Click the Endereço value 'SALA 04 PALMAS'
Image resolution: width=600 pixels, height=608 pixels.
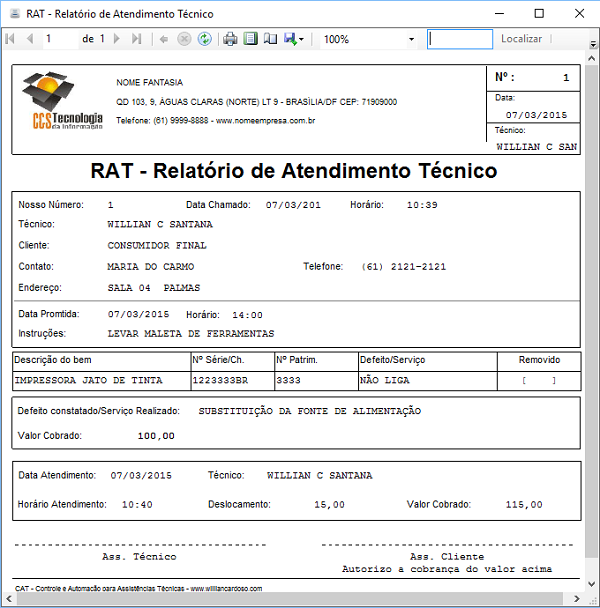coord(154,288)
